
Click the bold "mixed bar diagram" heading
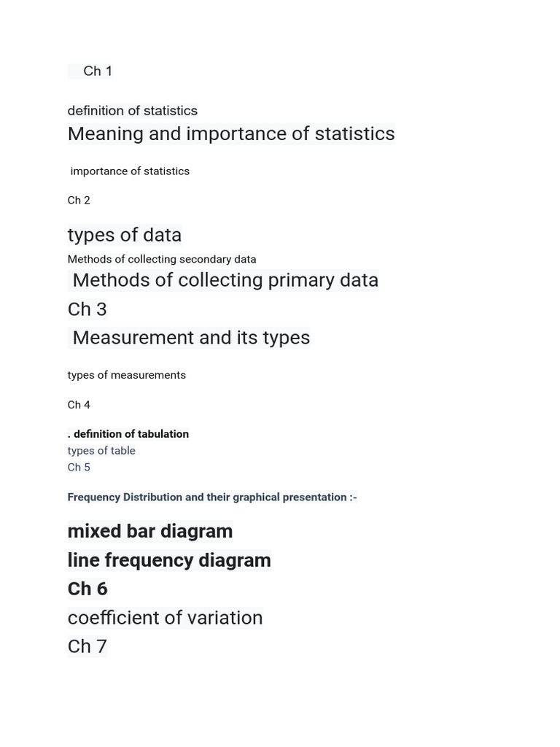(149, 531)
